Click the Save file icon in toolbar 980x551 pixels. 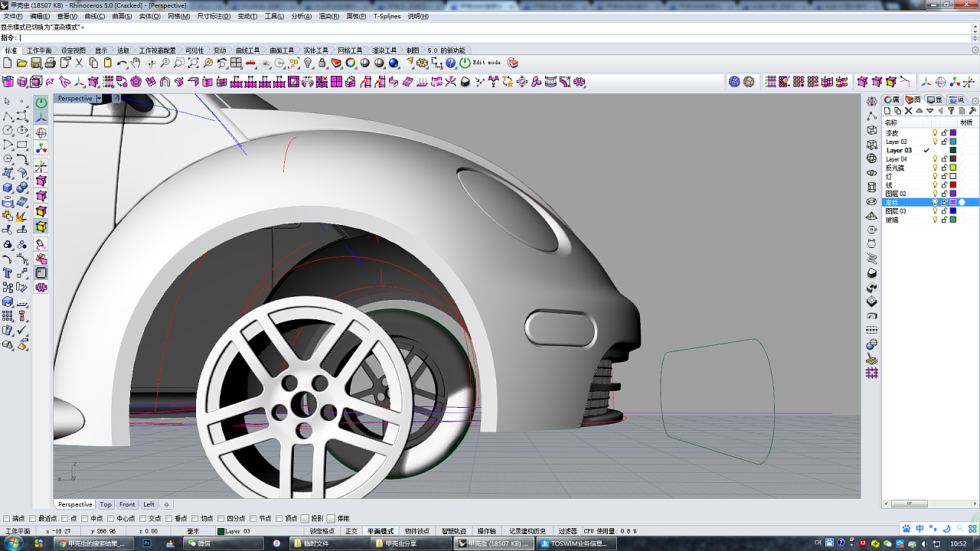36,63
